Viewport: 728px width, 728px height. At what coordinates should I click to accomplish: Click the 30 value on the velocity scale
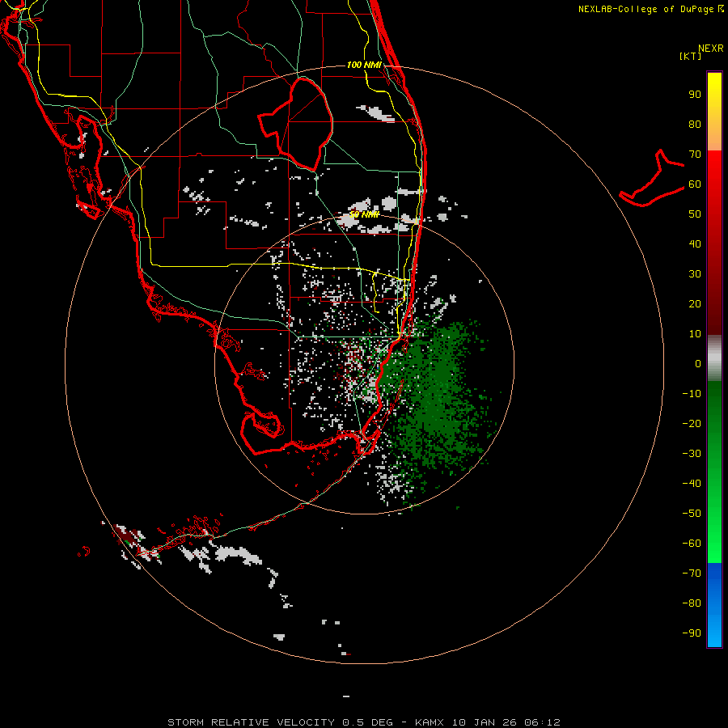point(695,274)
